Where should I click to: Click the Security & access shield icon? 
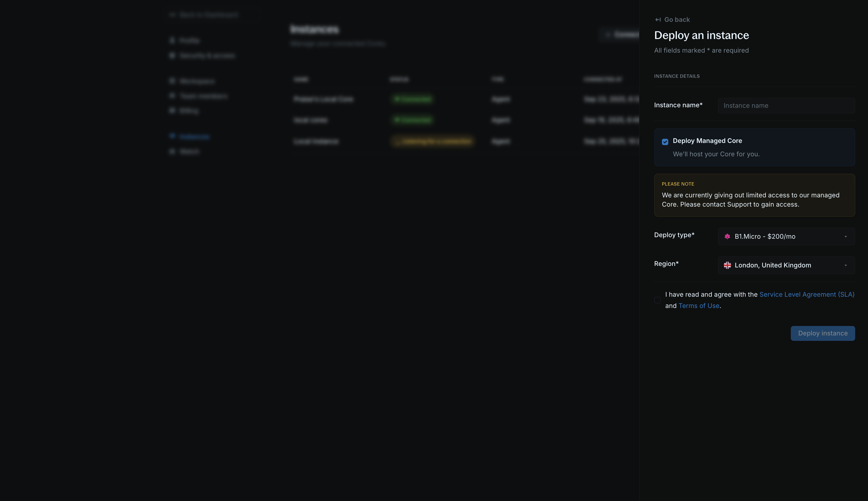173,55
